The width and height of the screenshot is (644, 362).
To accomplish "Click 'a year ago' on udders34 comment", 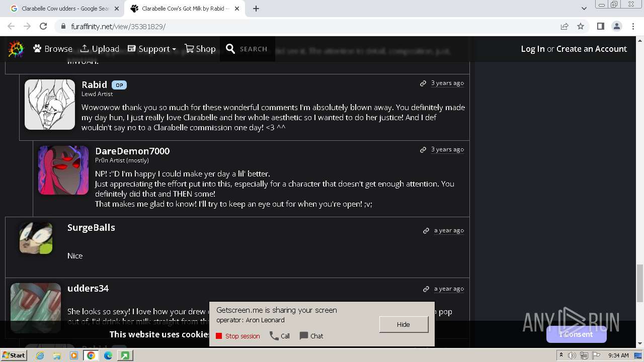I will tap(449, 289).
